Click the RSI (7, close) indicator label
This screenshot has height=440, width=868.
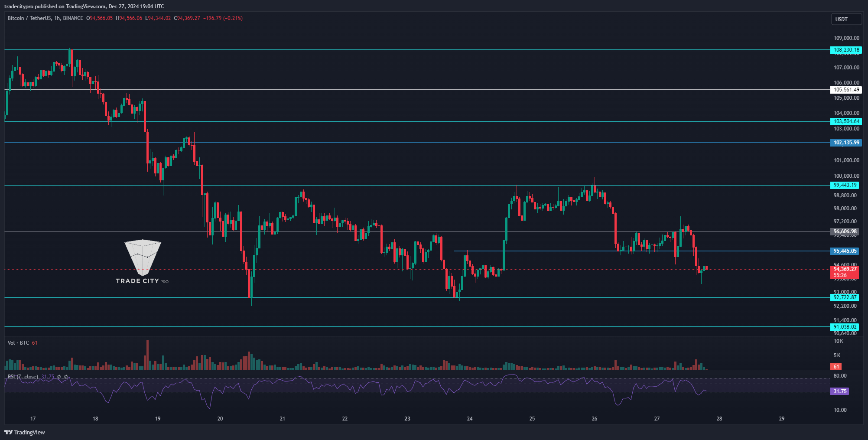pyautogui.click(x=23, y=377)
